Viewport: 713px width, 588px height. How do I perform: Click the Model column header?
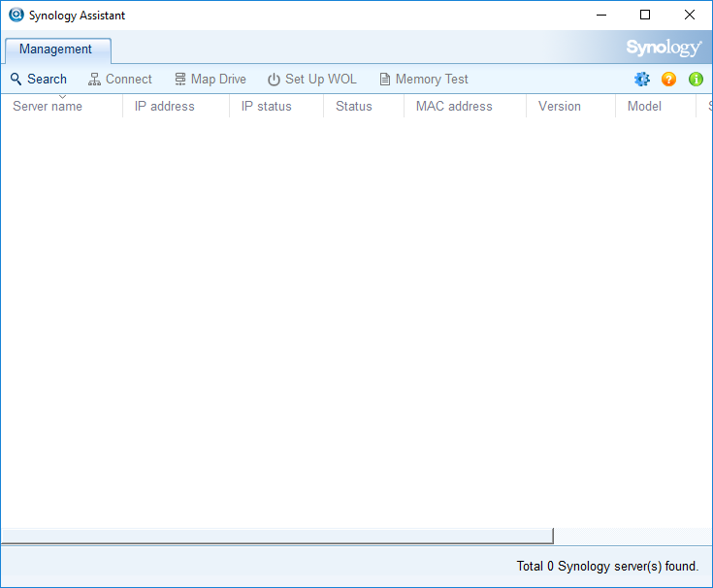[x=656, y=106]
